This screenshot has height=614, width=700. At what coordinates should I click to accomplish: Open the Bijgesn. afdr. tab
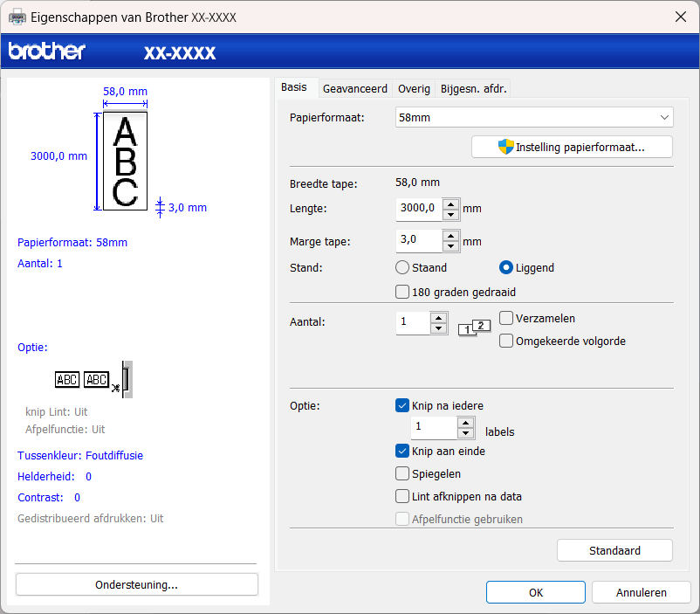click(x=473, y=88)
